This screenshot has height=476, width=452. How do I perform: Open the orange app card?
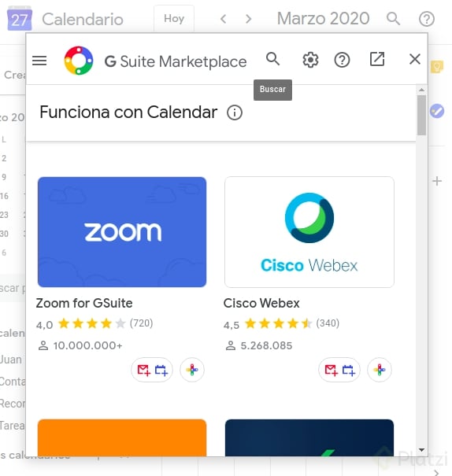click(x=122, y=437)
